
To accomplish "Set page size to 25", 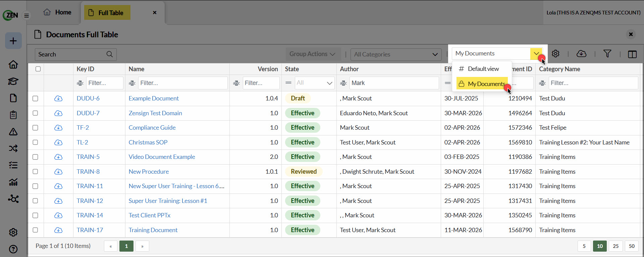I will 615,246.
